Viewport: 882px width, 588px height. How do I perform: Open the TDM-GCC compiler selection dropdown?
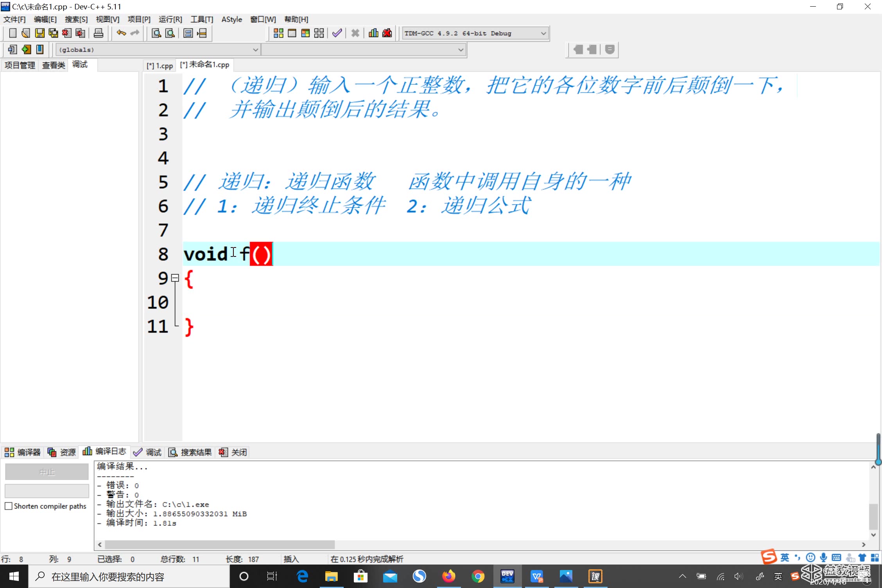point(543,34)
